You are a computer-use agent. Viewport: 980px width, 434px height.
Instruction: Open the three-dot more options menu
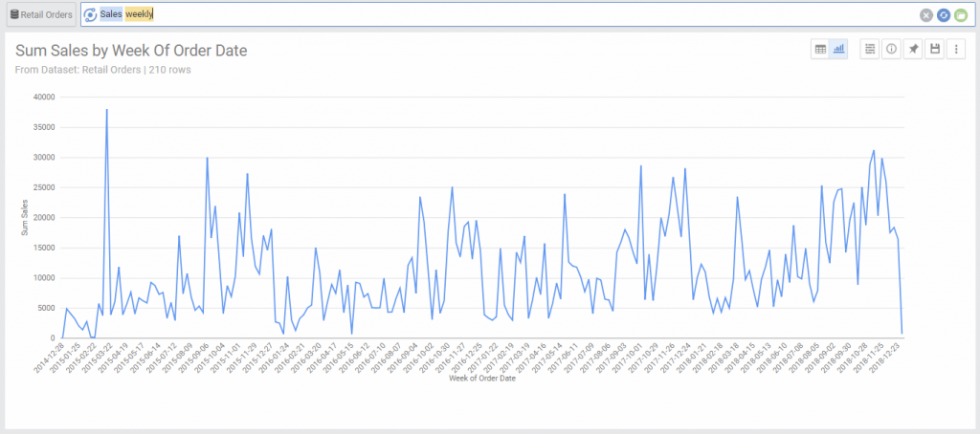pyautogui.click(x=956, y=49)
